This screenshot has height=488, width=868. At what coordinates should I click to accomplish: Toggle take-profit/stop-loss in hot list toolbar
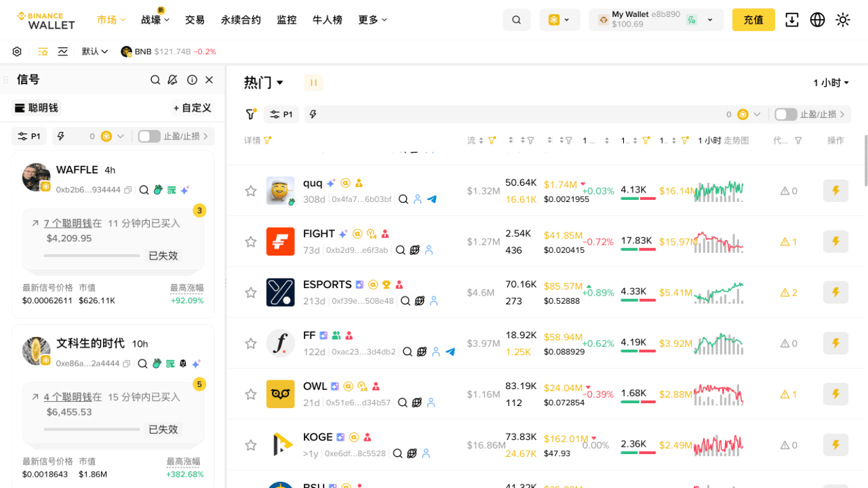click(786, 115)
